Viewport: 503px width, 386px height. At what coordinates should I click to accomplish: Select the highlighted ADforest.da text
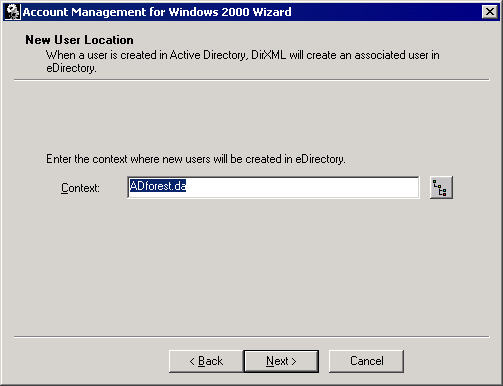click(x=158, y=186)
